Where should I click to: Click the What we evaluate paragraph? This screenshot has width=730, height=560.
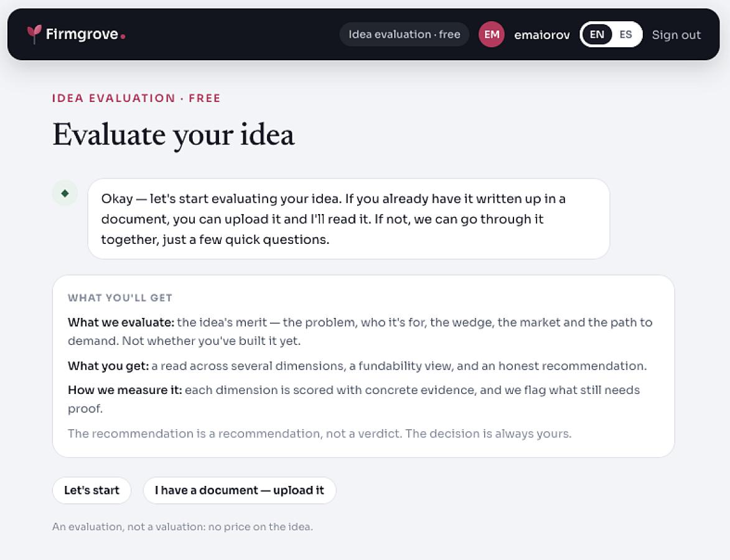[360, 332]
